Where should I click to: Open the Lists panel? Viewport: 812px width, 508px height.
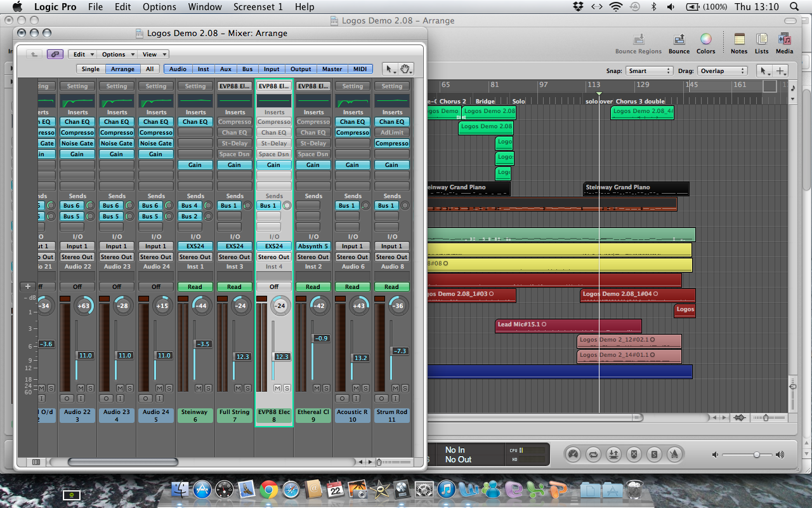pyautogui.click(x=761, y=40)
